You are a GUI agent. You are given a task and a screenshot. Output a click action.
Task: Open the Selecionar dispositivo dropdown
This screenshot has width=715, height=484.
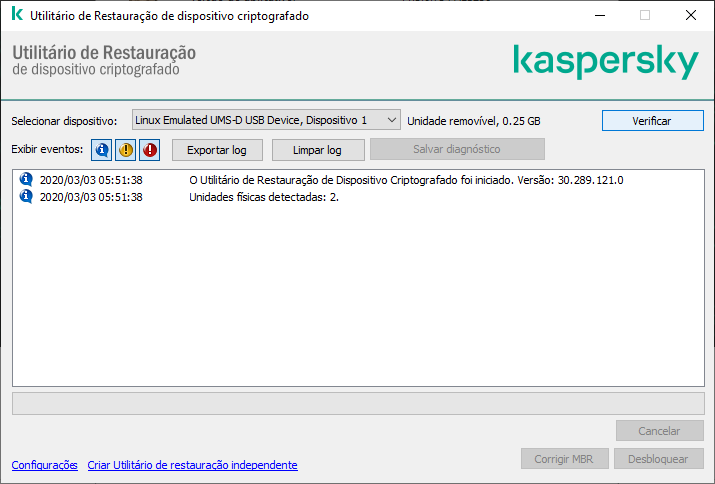pos(266,120)
